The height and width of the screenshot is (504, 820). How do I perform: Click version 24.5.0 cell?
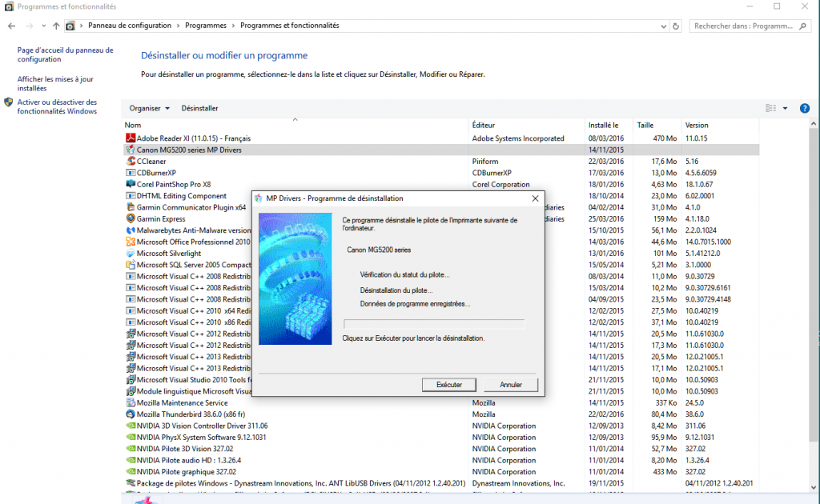(694, 402)
